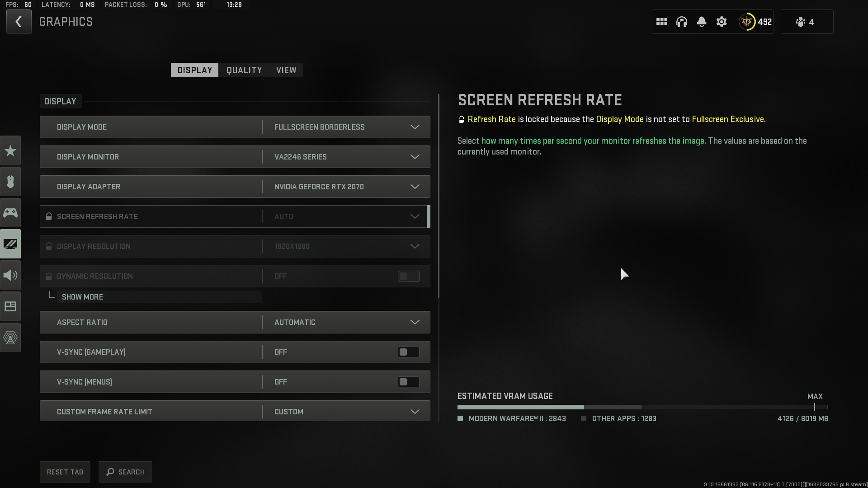Screen dimensions: 868x488
Task: Open Mouse settings in the sidebar
Action: 10,182
